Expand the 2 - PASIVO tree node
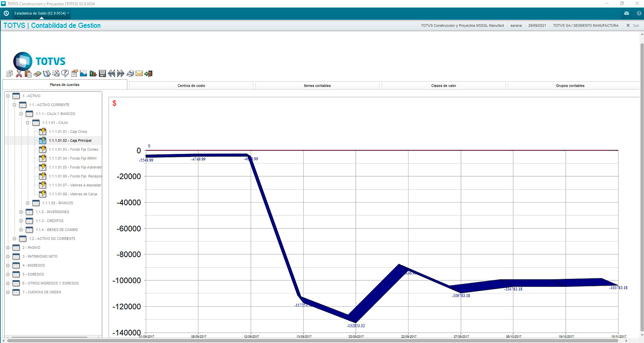The image size is (644, 343). [x=8, y=247]
